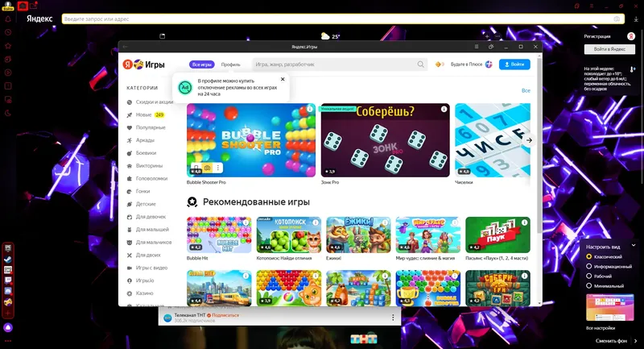644x349 pixels.
Task: Activate Alice voice assistant purple icon
Action: pos(8,327)
